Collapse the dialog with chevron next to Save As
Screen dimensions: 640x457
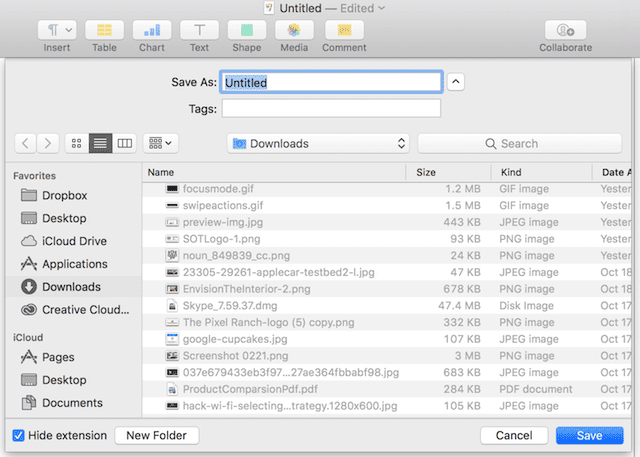coord(455,82)
